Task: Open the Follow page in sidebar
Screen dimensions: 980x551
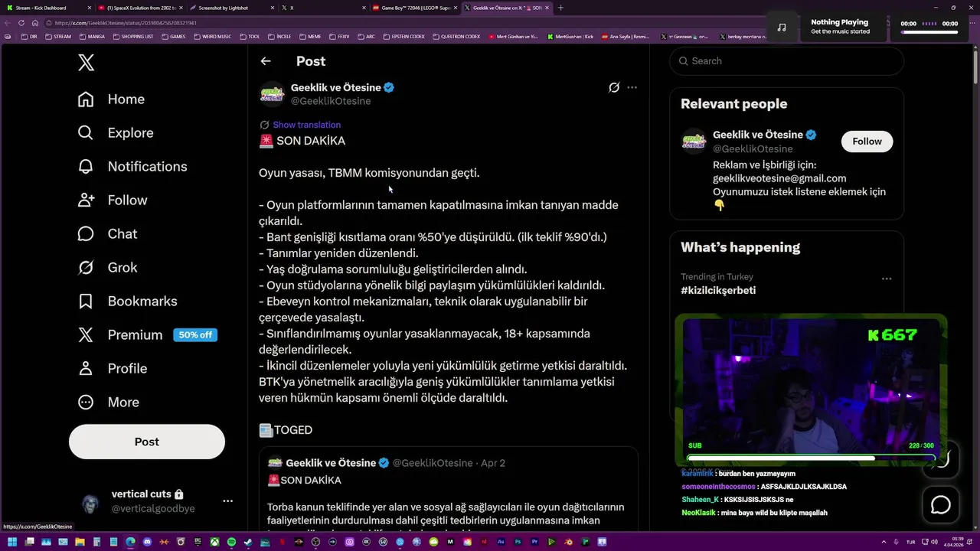Action: tap(113, 201)
